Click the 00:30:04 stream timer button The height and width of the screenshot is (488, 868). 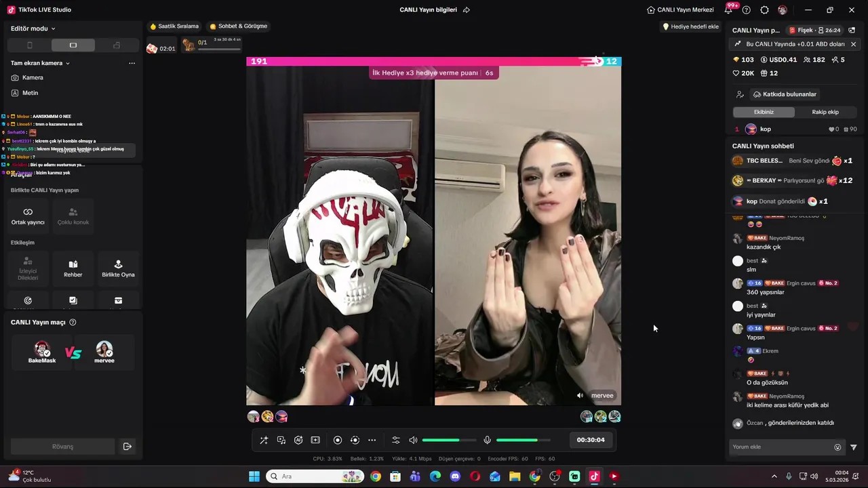pos(591,440)
